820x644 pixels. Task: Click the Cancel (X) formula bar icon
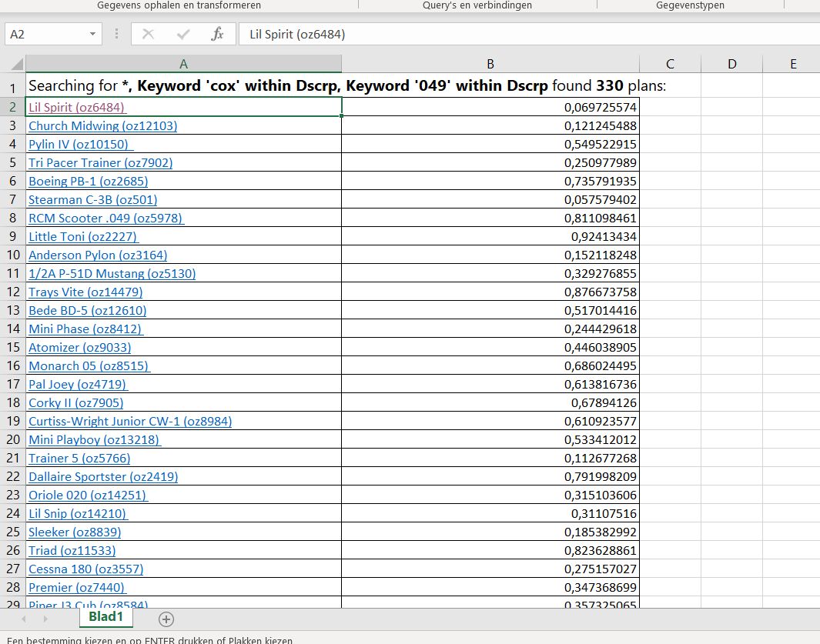148,35
